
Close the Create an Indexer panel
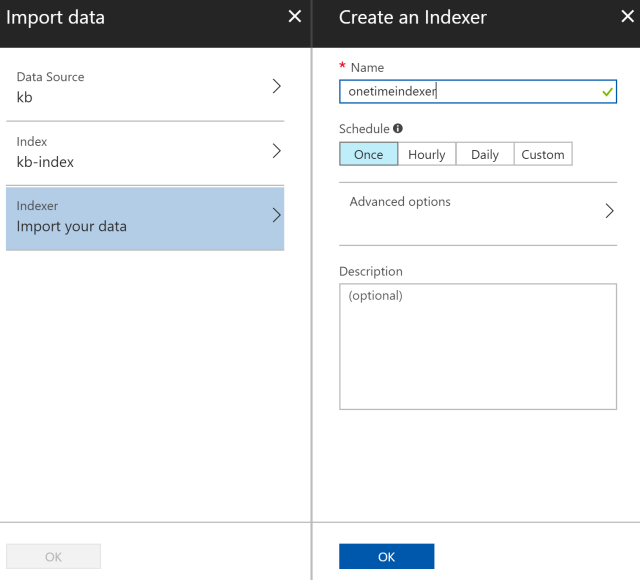pyautogui.click(x=627, y=16)
